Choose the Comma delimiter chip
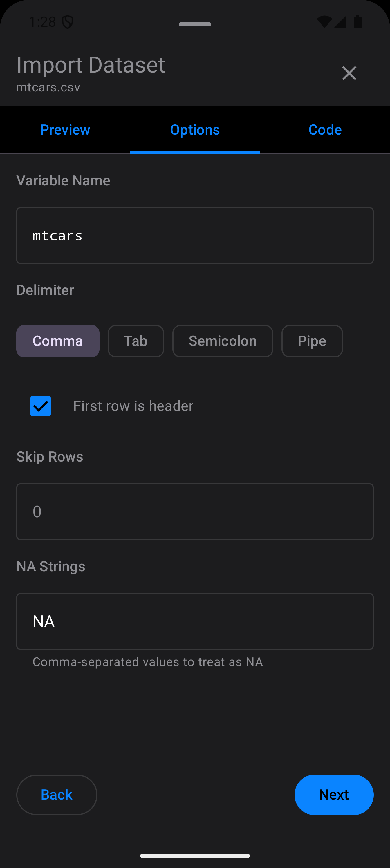 click(58, 341)
